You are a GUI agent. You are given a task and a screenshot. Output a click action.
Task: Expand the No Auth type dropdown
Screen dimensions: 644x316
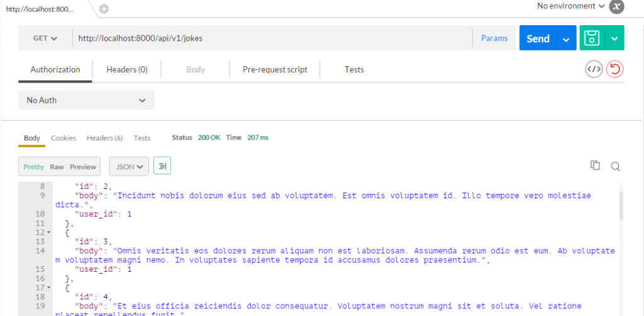[x=86, y=100]
